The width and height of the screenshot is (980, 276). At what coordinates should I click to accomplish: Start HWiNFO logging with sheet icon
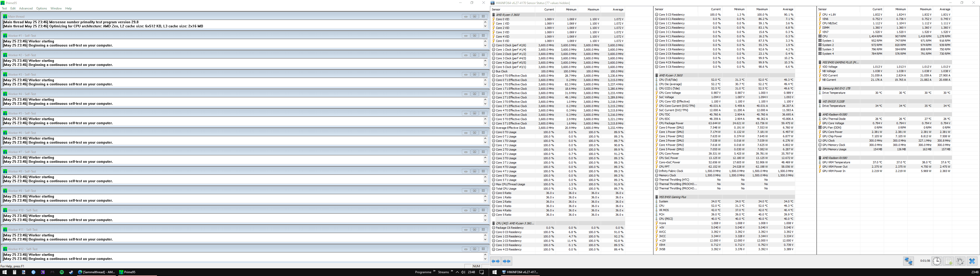click(948, 261)
